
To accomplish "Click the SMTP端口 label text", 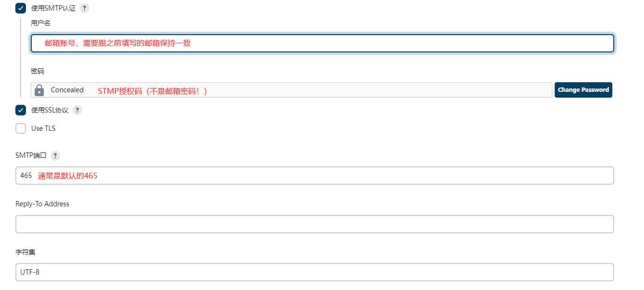I will 31,156.
